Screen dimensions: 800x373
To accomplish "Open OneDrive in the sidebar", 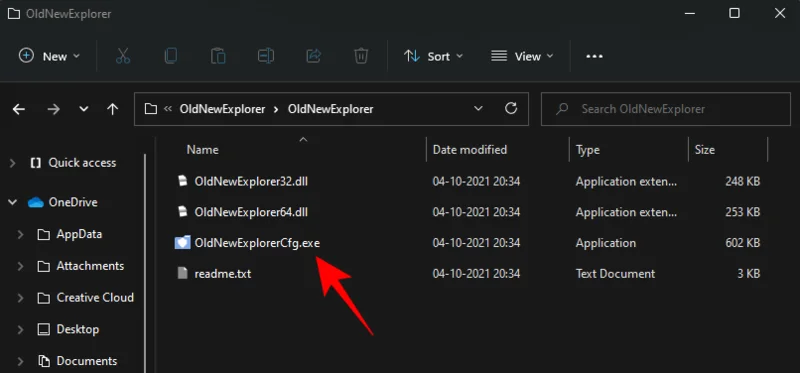I will click(x=72, y=203).
